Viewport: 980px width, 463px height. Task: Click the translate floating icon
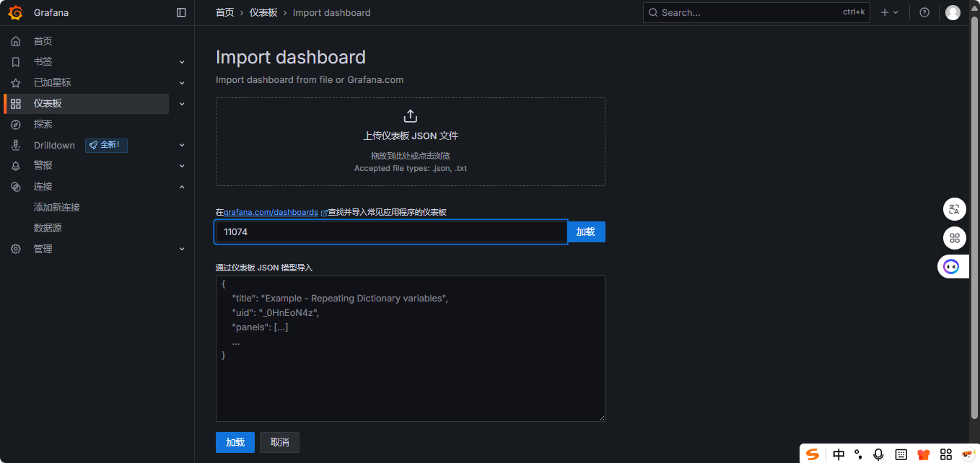coord(955,209)
